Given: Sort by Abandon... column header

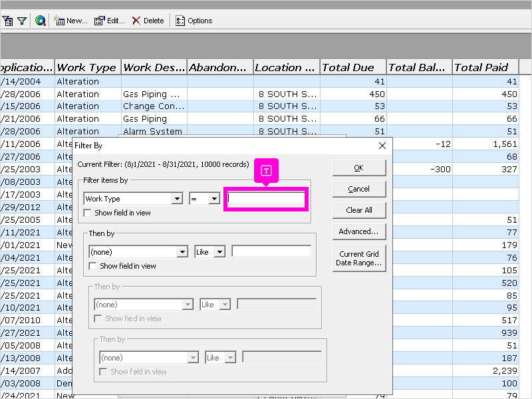Looking at the screenshot, I should (x=220, y=67).
